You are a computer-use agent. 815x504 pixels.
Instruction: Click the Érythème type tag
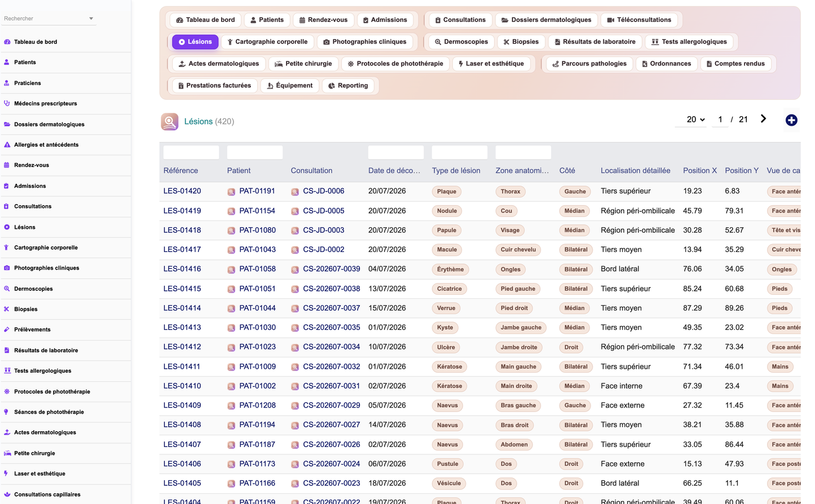[451, 269]
